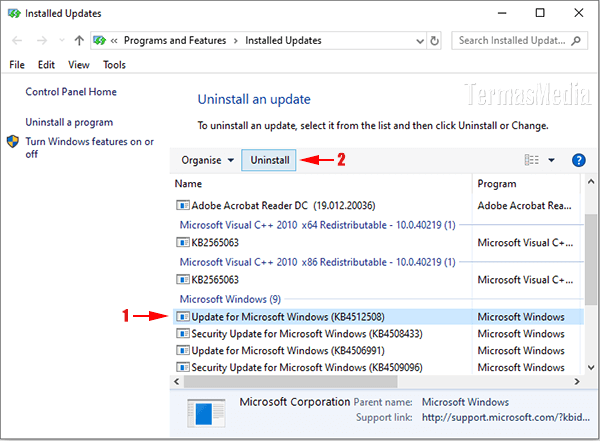This screenshot has width=600, height=441.
Task: Click Programs and Features breadcrumb
Action: 175,41
